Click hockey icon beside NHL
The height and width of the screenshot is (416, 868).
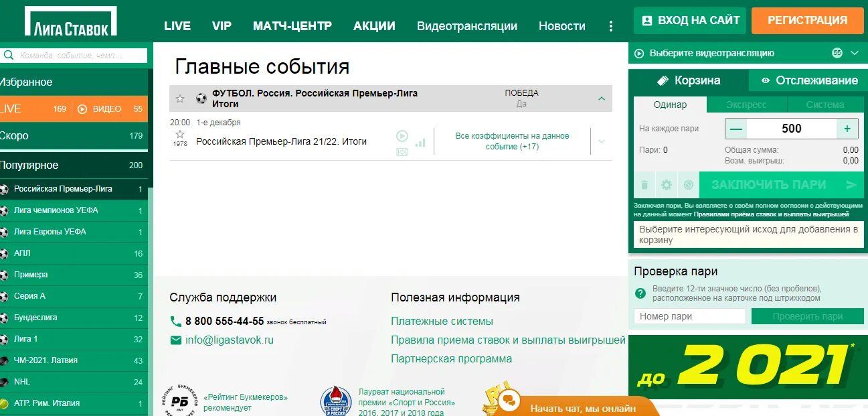[x=4, y=382]
